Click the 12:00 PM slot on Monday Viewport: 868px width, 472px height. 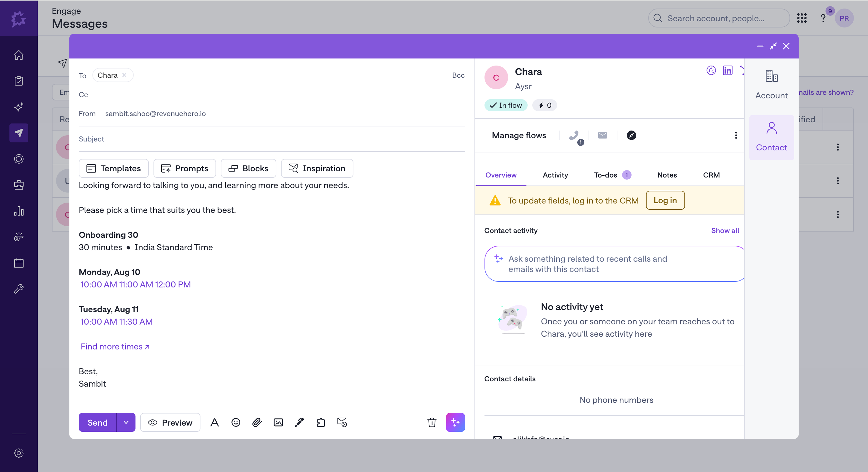pyautogui.click(x=173, y=285)
